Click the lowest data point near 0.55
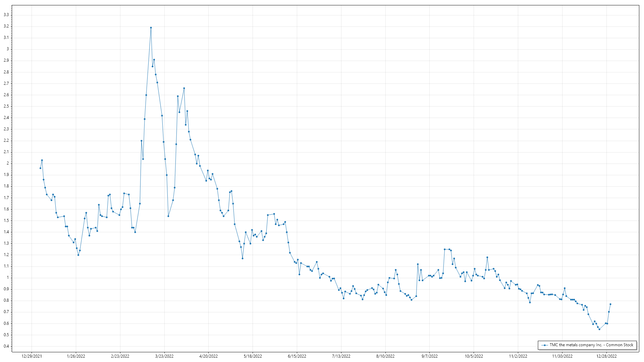Viewport: 644px width, 362px height. click(599, 329)
